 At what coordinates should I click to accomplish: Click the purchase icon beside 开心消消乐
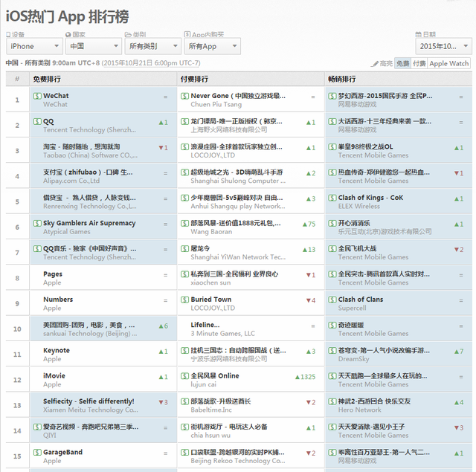click(x=332, y=223)
